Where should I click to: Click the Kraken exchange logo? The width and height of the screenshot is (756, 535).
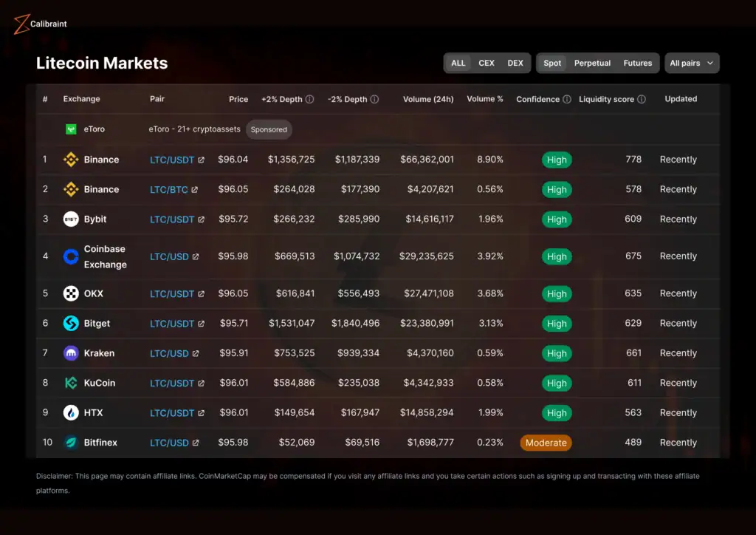(71, 353)
